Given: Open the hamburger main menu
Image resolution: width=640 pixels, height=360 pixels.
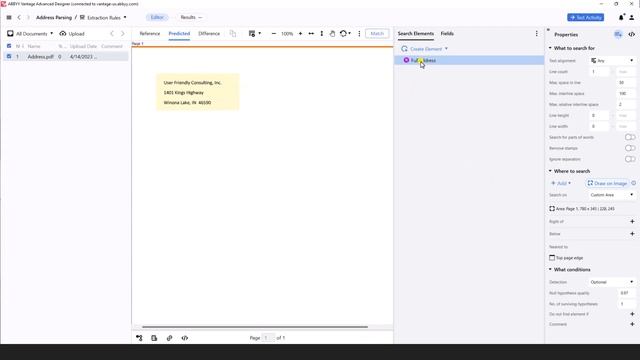Looking at the screenshot, I should [x=9, y=18].
